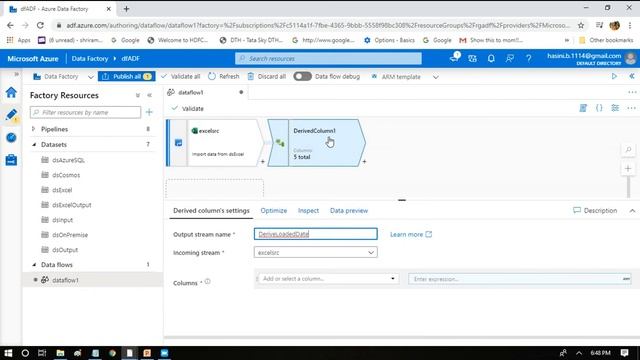Select the dsExcel dataset

click(x=62, y=190)
